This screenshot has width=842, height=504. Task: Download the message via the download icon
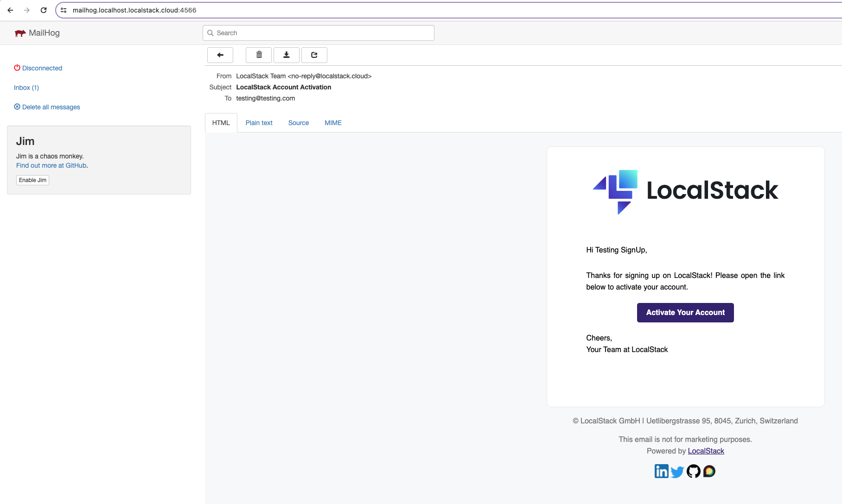click(x=287, y=55)
